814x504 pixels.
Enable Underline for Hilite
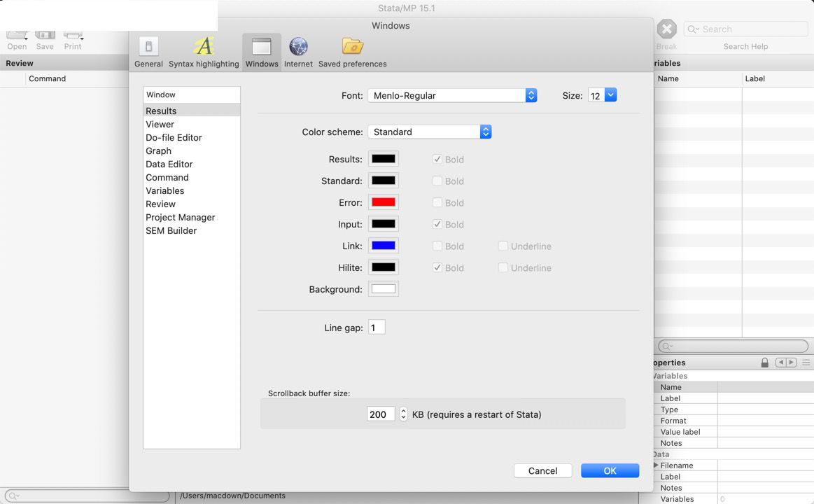(503, 268)
